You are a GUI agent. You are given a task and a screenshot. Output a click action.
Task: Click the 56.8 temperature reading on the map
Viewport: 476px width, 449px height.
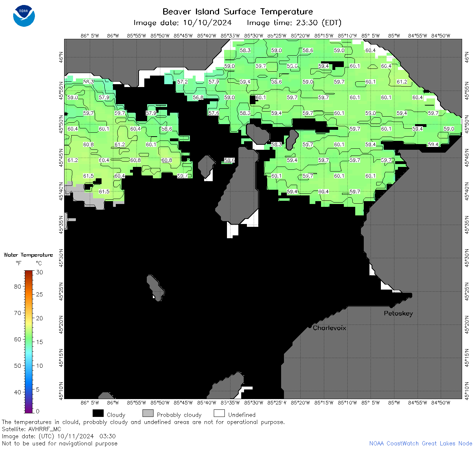tap(198, 97)
